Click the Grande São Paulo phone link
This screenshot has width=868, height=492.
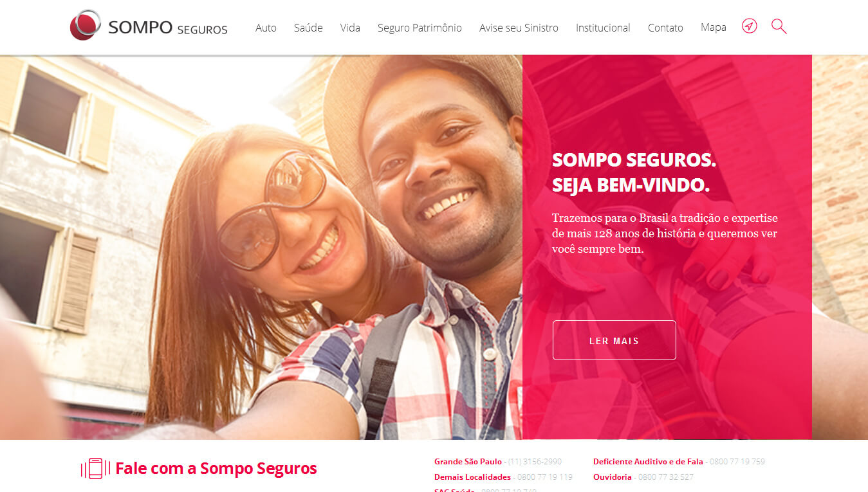pyautogui.click(x=498, y=462)
